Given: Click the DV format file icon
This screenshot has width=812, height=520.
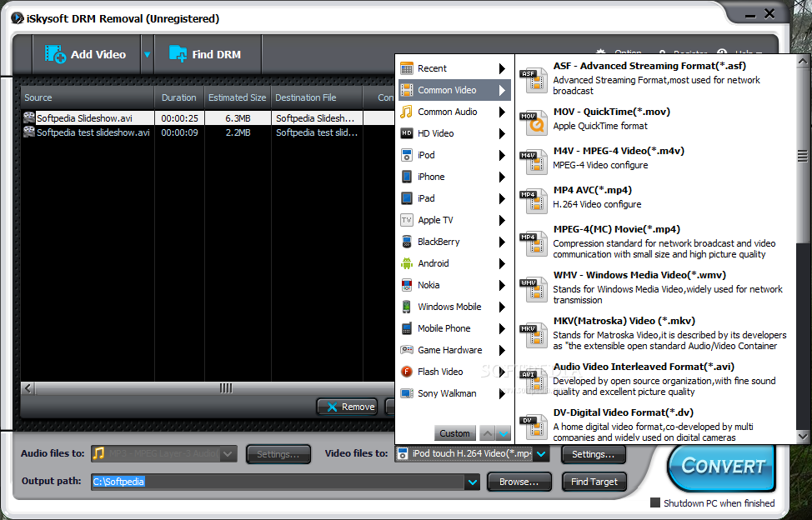Looking at the screenshot, I should (x=534, y=427).
